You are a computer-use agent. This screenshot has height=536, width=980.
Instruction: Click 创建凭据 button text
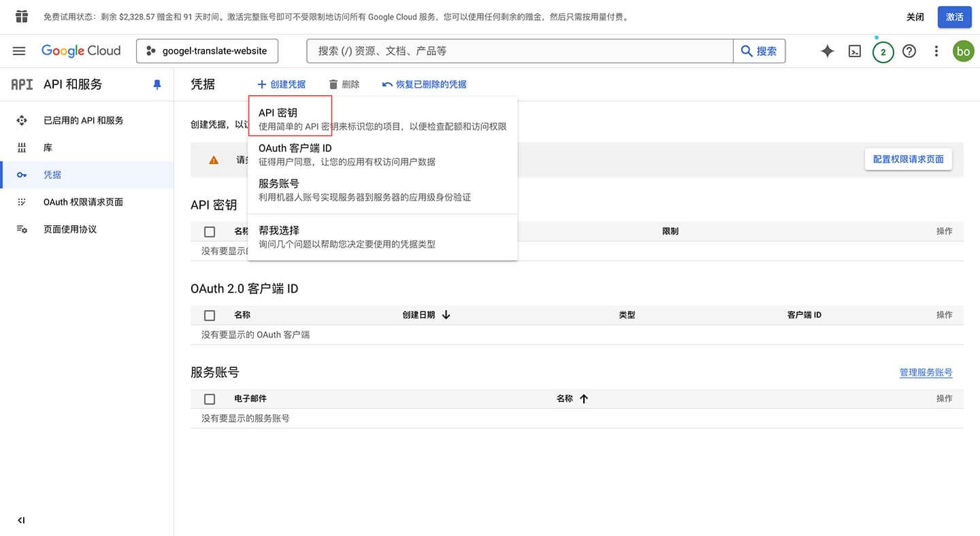288,84
